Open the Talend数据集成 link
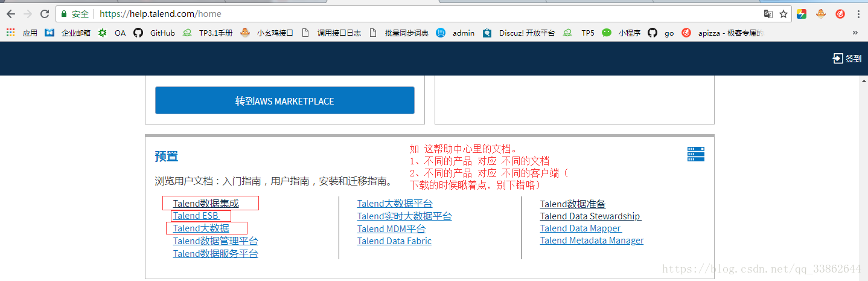The image size is (868, 281). (x=206, y=204)
